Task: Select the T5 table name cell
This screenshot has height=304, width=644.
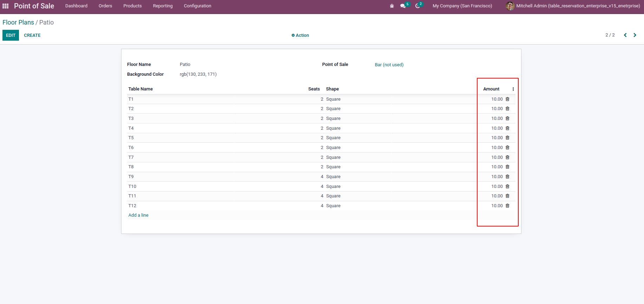Action: (x=181, y=138)
